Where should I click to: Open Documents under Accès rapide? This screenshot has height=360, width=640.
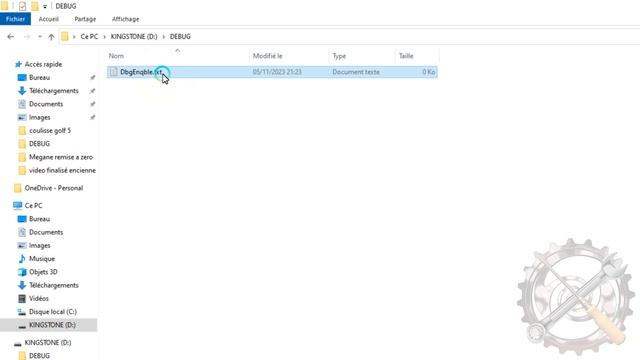point(46,104)
